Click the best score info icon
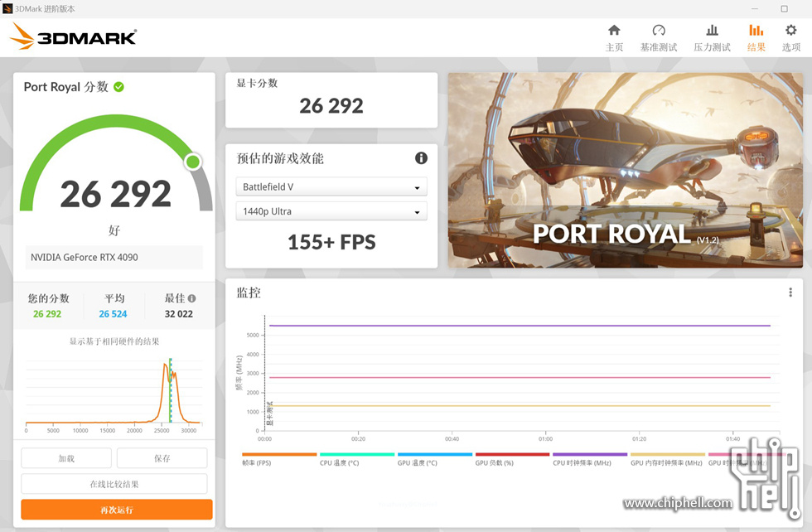This screenshot has width=812, height=532. [x=192, y=298]
